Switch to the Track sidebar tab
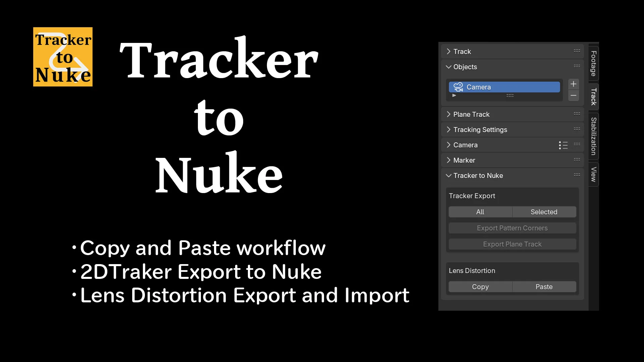The width and height of the screenshot is (644, 362). tap(594, 97)
